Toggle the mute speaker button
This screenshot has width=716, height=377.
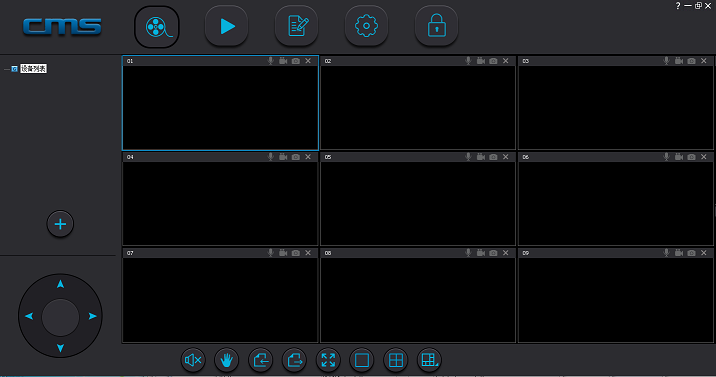(x=193, y=360)
